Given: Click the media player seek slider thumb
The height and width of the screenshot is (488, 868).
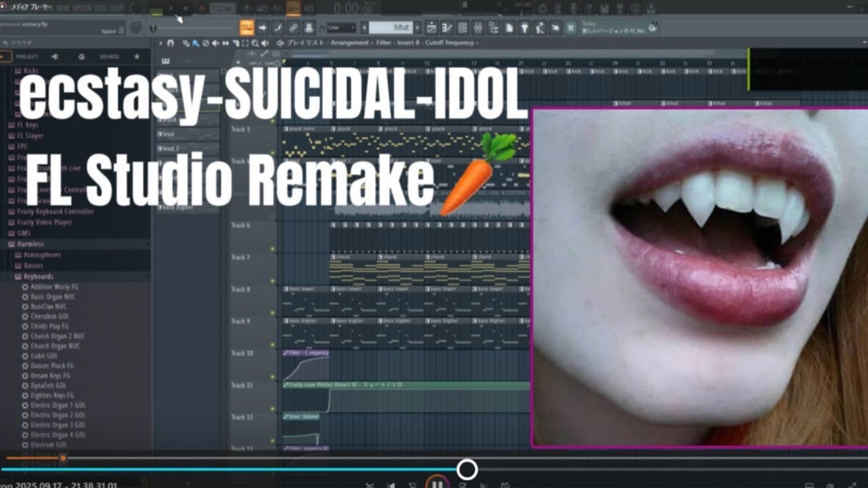Looking at the screenshot, I should point(467,469).
